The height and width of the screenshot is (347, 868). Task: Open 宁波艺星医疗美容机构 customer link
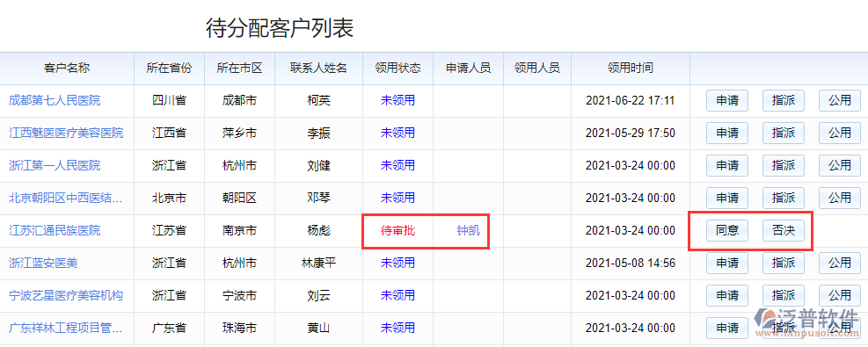pos(66,296)
